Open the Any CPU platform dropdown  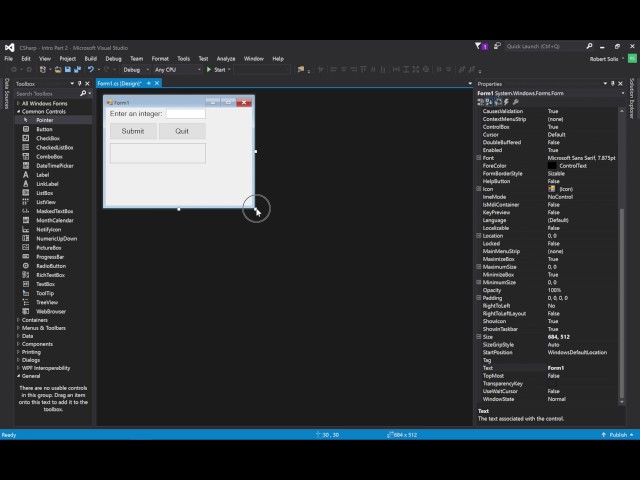pos(178,70)
